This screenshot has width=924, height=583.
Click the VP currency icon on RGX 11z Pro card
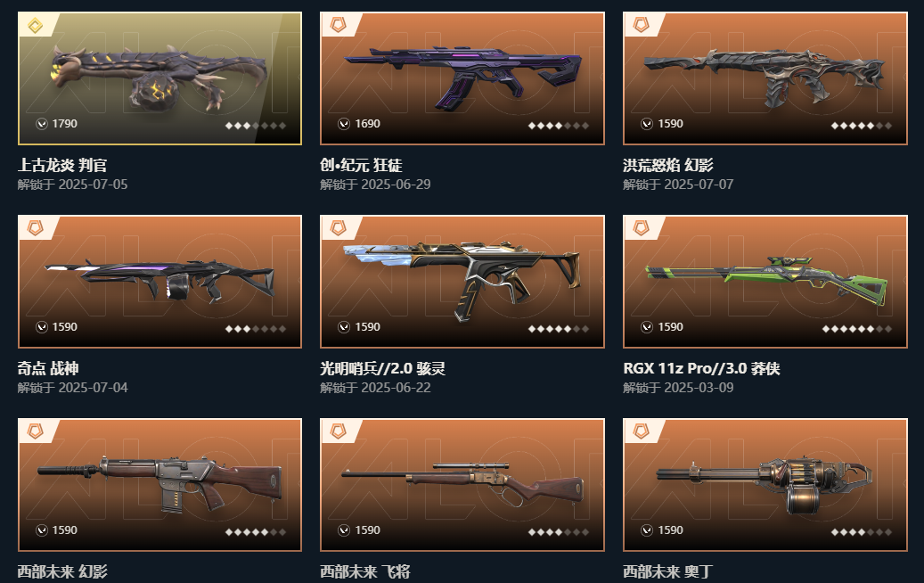click(647, 327)
